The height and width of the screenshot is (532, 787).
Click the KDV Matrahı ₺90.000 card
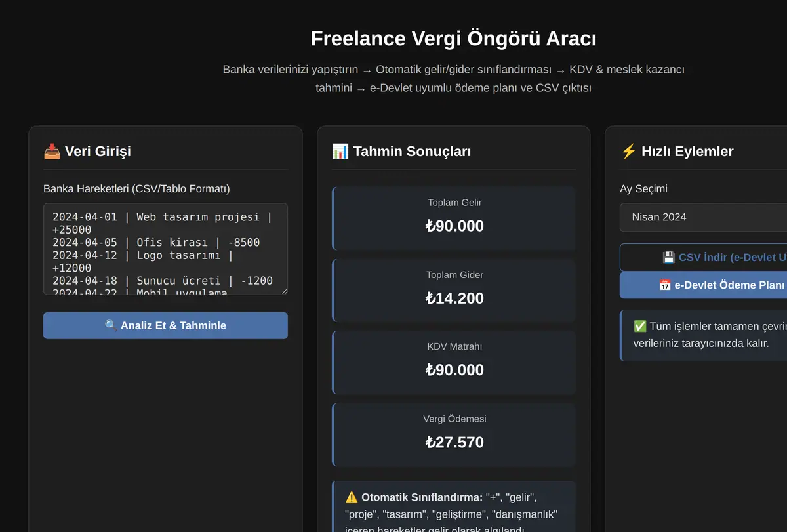pyautogui.click(x=454, y=362)
